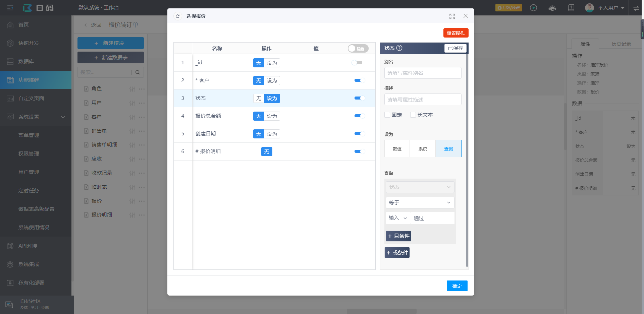Click the 新建模块 button
The image size is (644, 314).
[111, 43]
